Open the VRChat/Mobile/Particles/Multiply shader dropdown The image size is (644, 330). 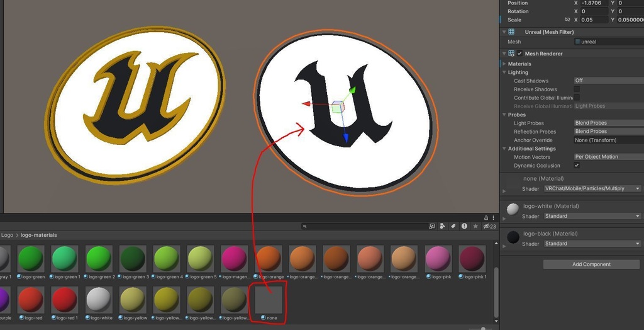point(592,188)
